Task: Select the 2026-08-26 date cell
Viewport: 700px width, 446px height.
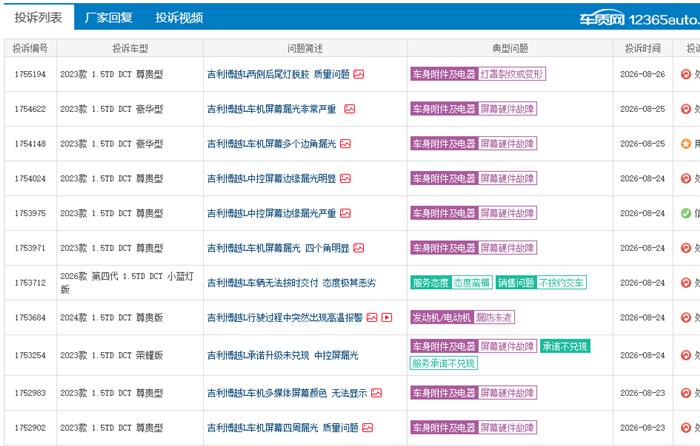Action: 642,74
